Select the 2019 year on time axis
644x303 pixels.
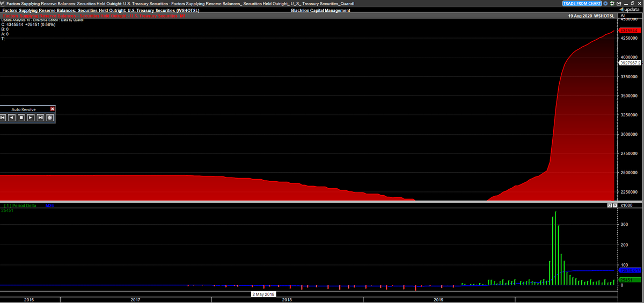point(438,300)
